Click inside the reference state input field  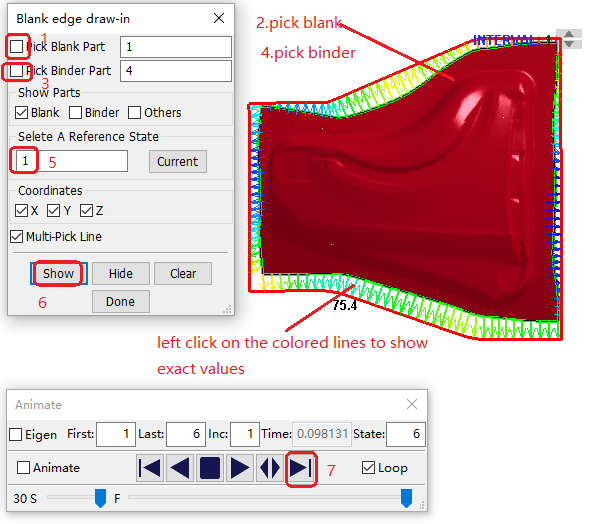click(x=72, y=161)
